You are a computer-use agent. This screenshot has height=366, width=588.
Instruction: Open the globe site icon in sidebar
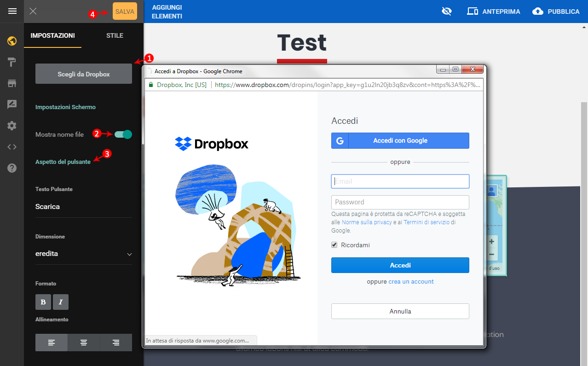(x=12, y=41)
